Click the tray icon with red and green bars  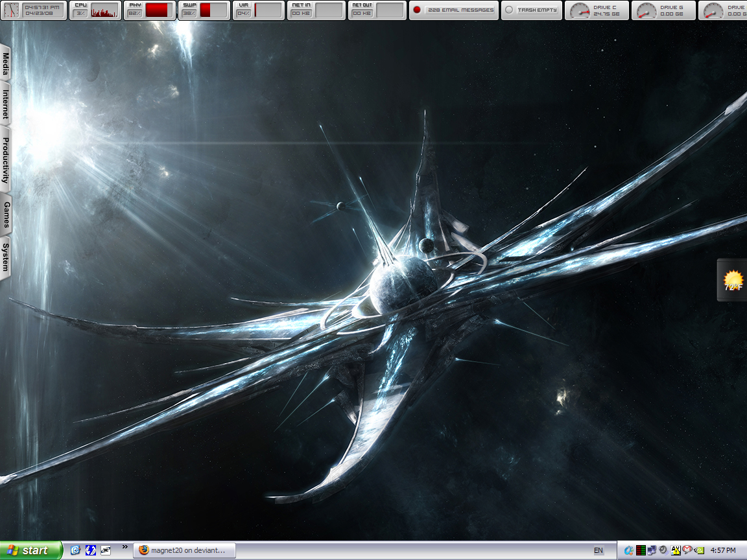point(641,550)
